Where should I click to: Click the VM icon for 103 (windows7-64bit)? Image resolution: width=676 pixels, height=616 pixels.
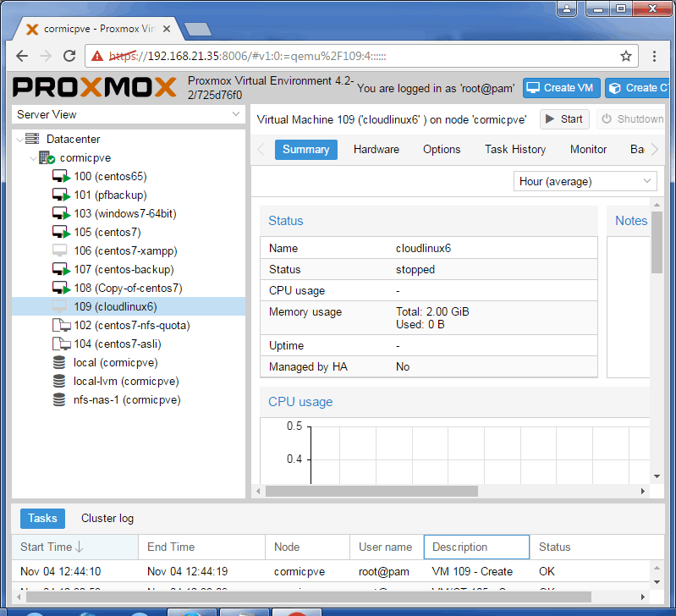click(61, 213)
